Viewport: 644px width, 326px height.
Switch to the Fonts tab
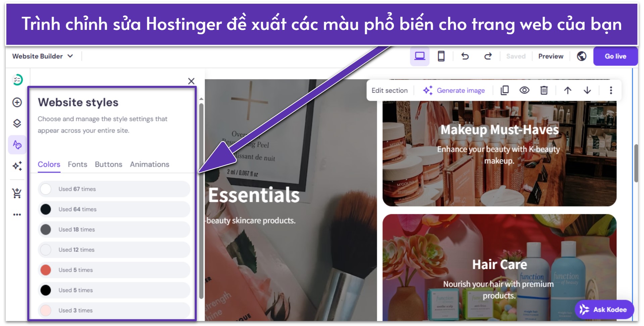click(78, 165)
